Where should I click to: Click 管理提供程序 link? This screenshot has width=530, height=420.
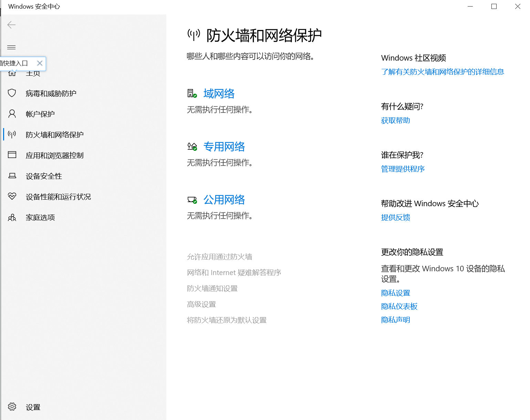pos(403,169)
